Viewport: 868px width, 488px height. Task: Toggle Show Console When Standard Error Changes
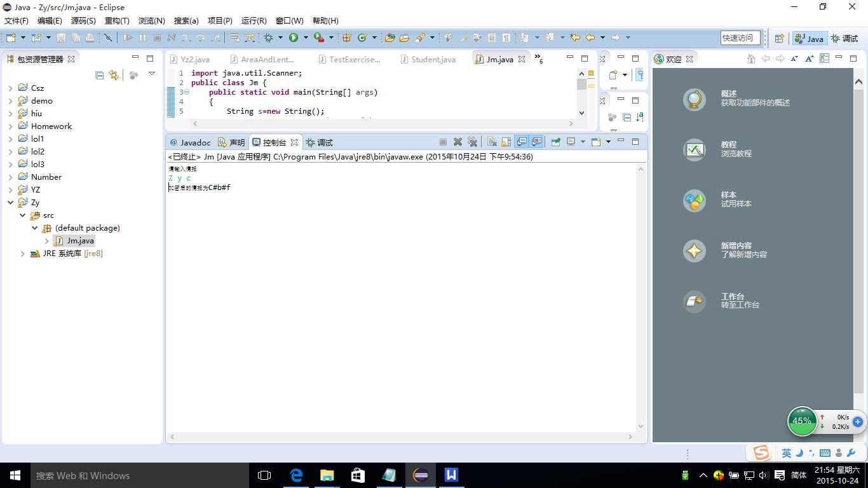click(537, 142)
